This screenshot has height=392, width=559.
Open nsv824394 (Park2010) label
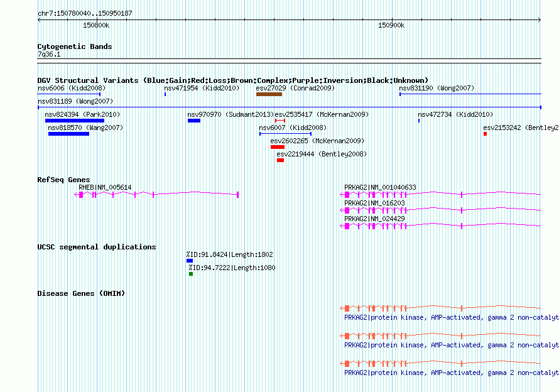coord(82,114)
